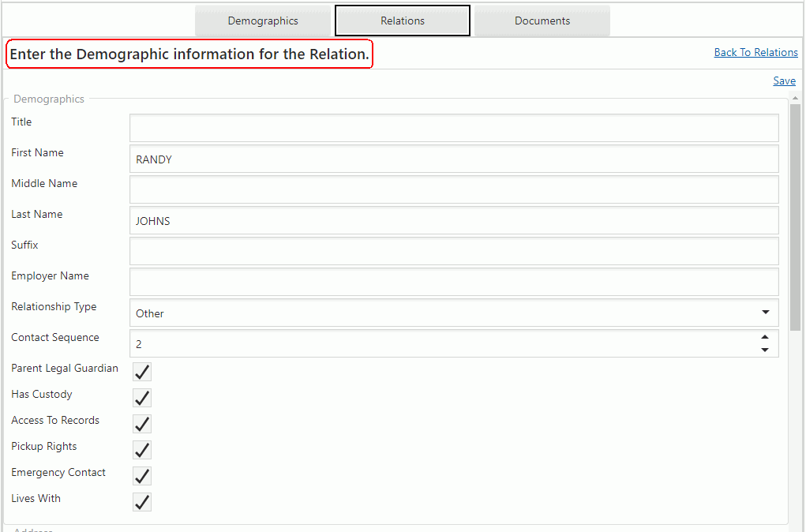Click the Back To Relations link

click(x=755, y=52)
